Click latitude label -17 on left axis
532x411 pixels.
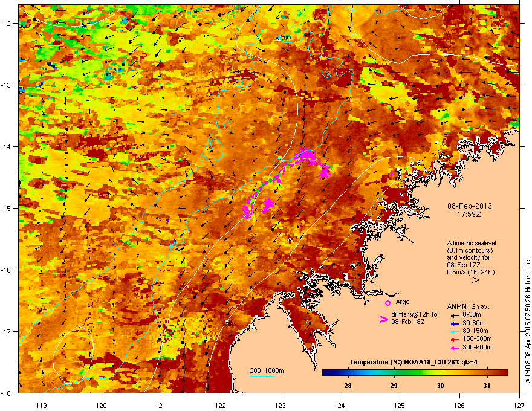click(x=7, y=331)
